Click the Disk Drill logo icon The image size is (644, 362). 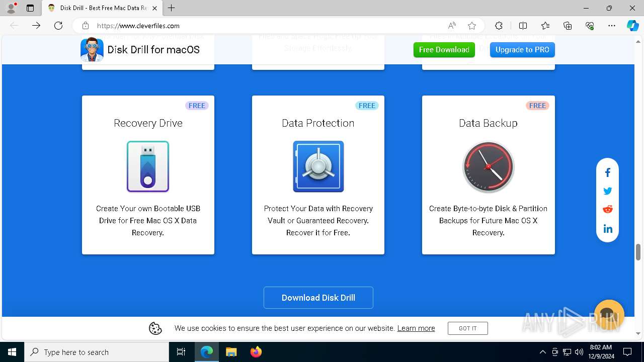92,49
